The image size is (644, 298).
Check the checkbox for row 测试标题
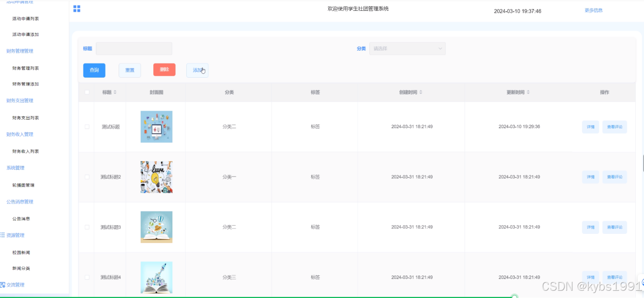[87, 127]
